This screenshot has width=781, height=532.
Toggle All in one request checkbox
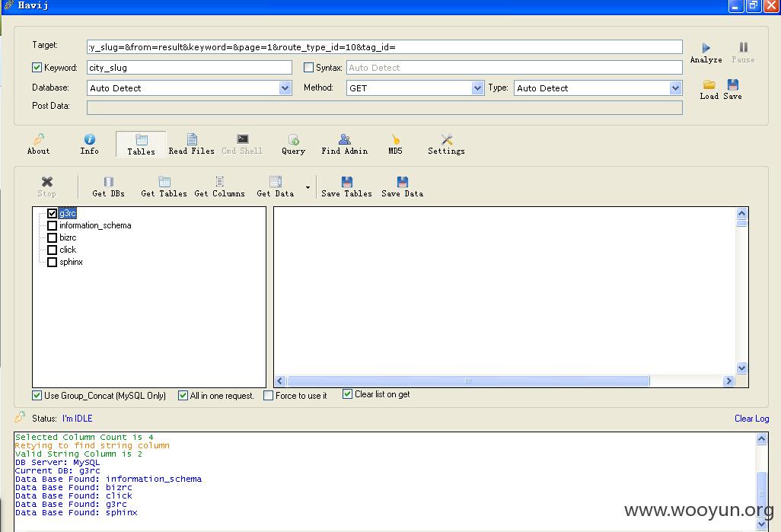point(183,396)
